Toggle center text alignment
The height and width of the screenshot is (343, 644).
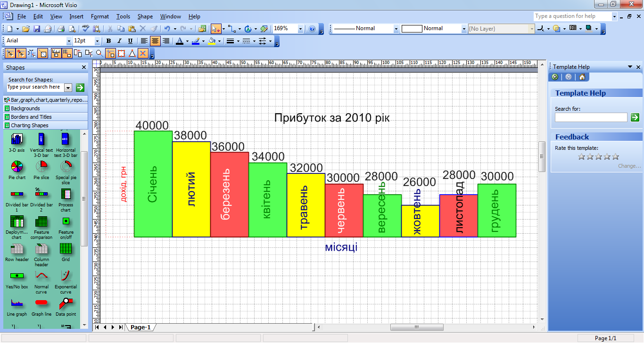[155, 41]
